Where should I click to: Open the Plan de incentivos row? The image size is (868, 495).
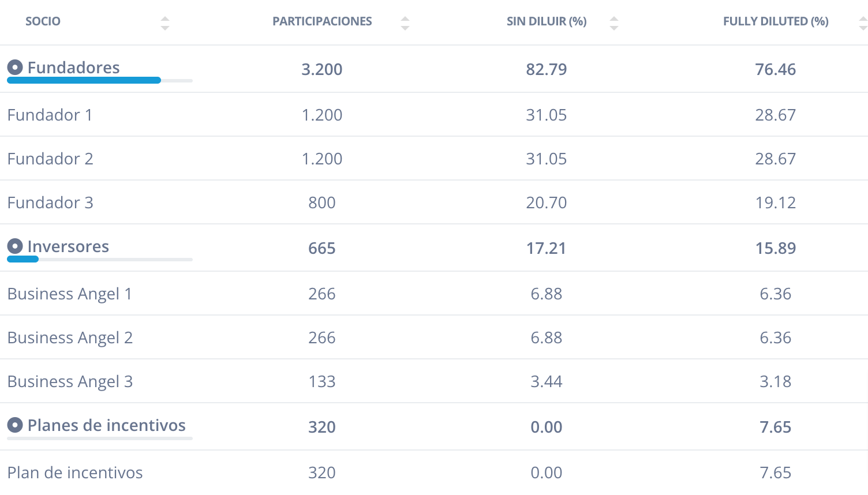pos(434,472)
